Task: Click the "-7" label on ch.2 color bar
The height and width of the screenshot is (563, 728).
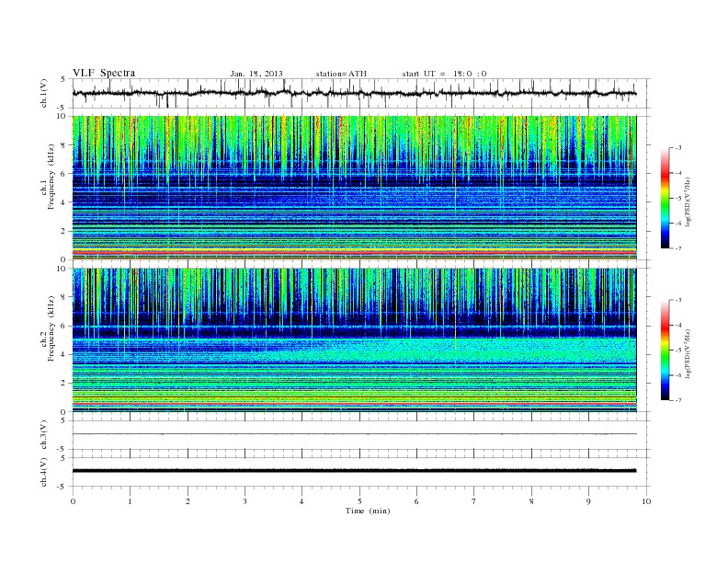Action: pos(678,400)
